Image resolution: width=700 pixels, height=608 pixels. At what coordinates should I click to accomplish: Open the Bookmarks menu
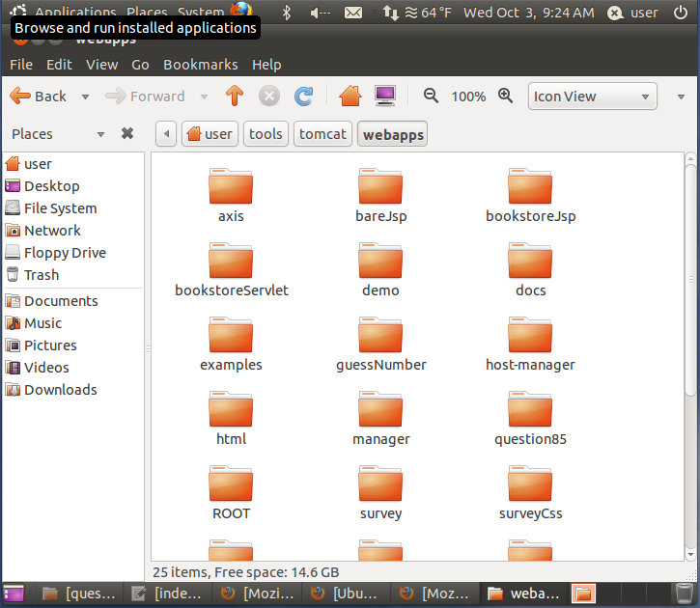[x=200, y=65]
